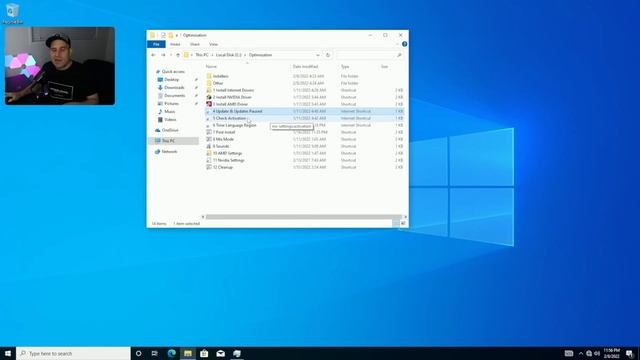Screen dimensions: 640x360
Task: Open the Windows Start menu
Action: [x=8, y=353]
